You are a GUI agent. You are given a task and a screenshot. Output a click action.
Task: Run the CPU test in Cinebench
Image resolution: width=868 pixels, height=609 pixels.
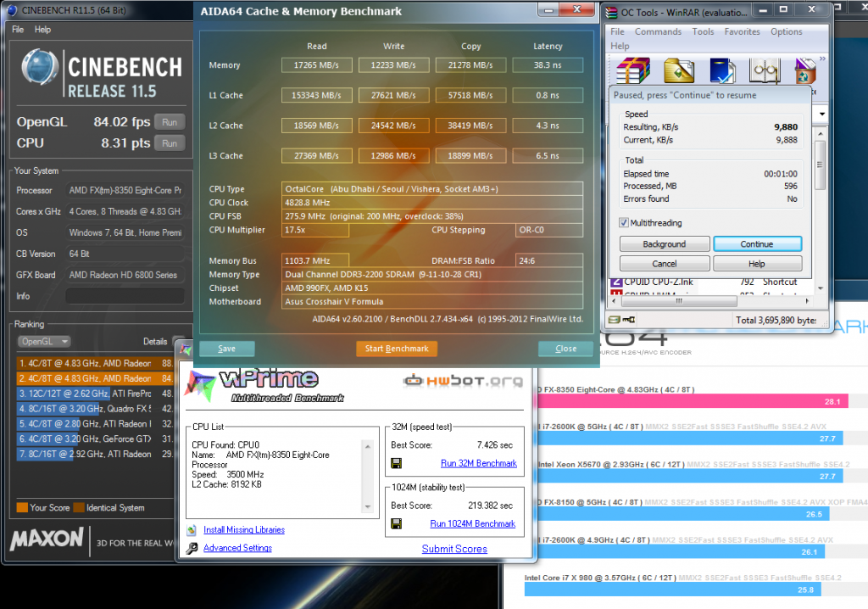(170, 143)
